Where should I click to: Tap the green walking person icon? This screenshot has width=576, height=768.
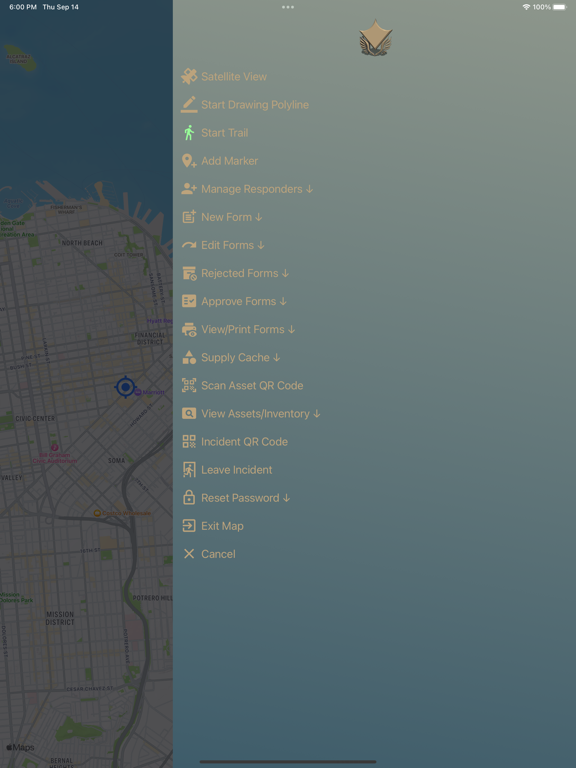pyautogui.click(x=189, y=133)
